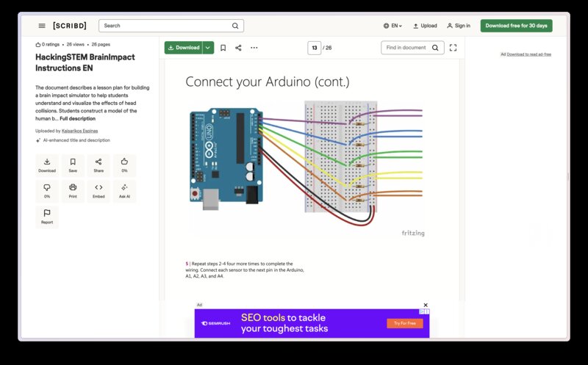Click the Upload option in header
588x365 pixels.
click(425, 26)
